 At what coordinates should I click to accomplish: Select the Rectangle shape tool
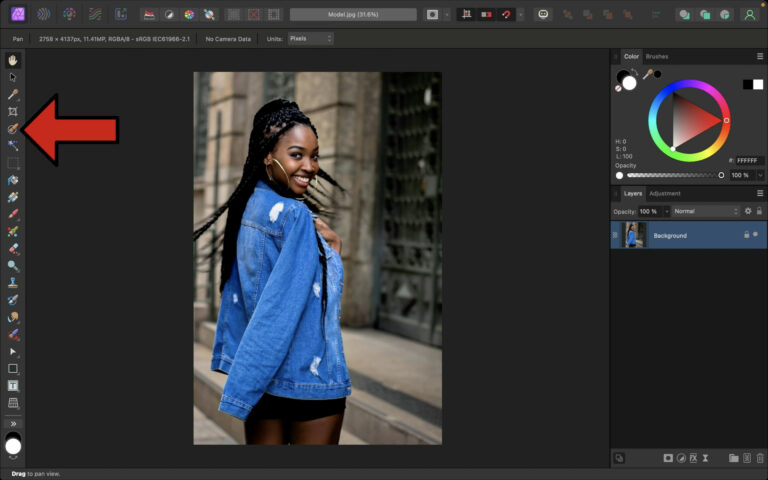coord(13,369)
